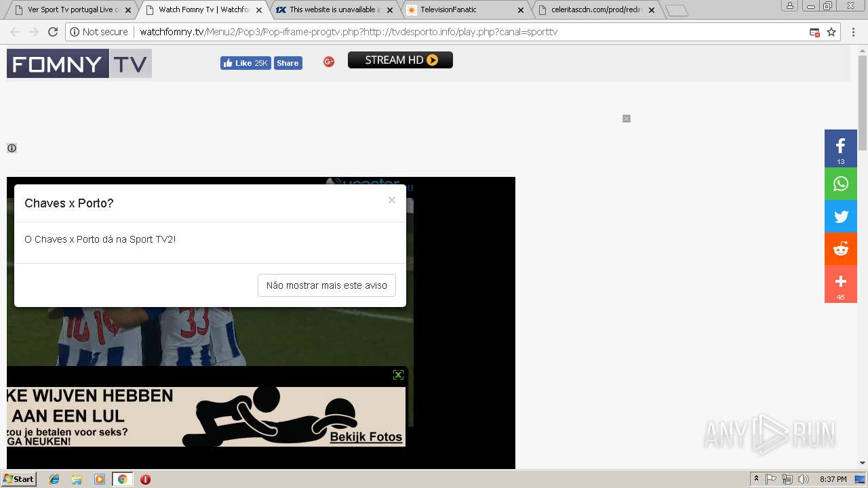The image size is (868, 488).
Task: Close the Chaves x Porto dialog
Action: [x=392, y=200]
